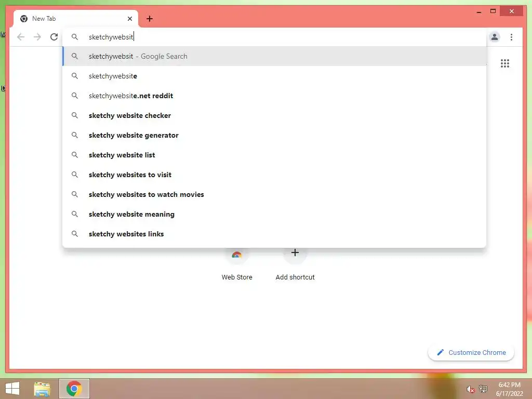This screenshot has height=399, width=532.
Task: Click the search icon in the address bar
Action: coord(75,37)
